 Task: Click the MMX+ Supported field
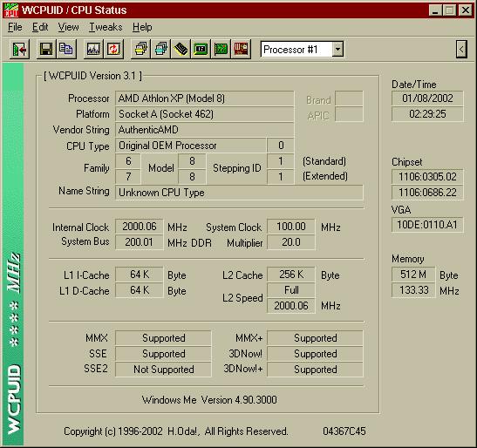tap(315, 338)
